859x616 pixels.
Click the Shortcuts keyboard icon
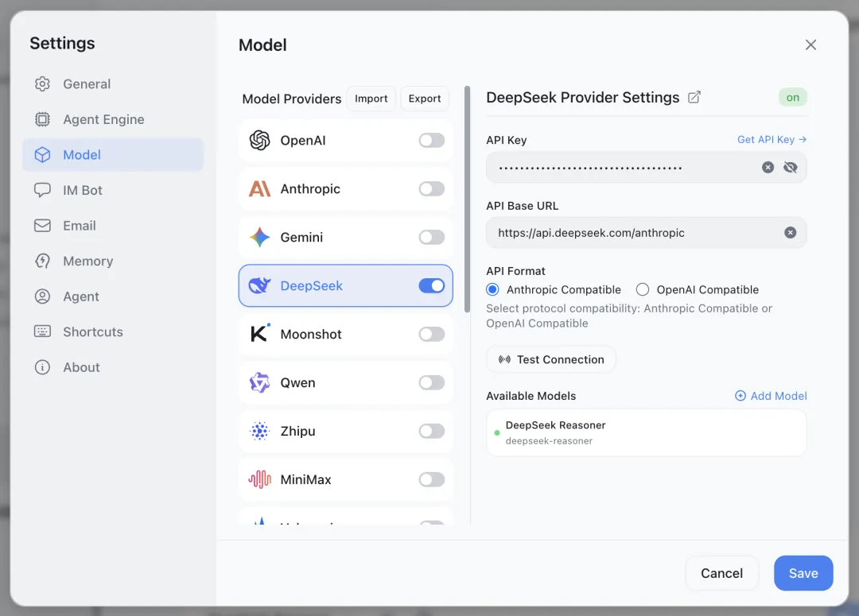[42, 331]
